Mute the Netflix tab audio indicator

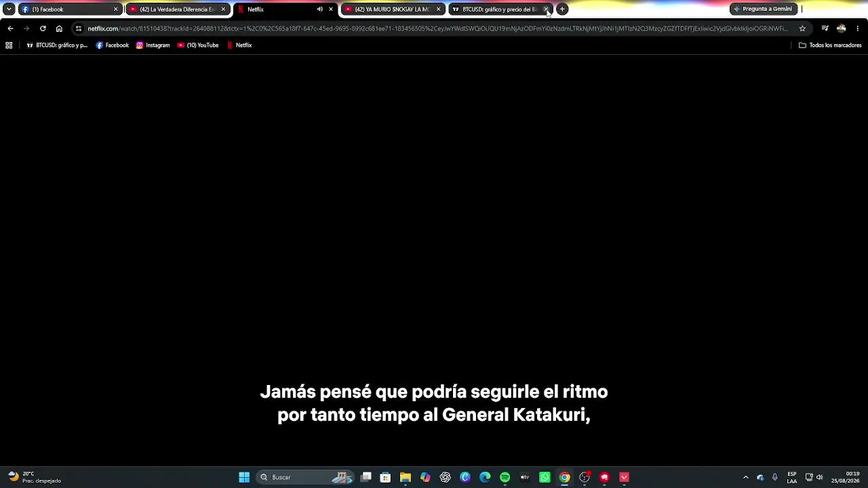tap(320, 9)
